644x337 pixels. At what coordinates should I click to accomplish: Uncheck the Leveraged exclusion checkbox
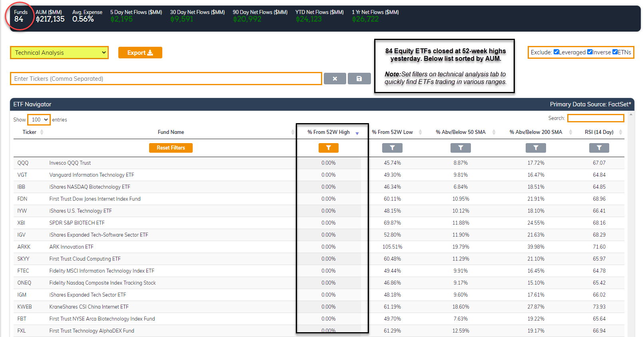click(x=556, y=52)
